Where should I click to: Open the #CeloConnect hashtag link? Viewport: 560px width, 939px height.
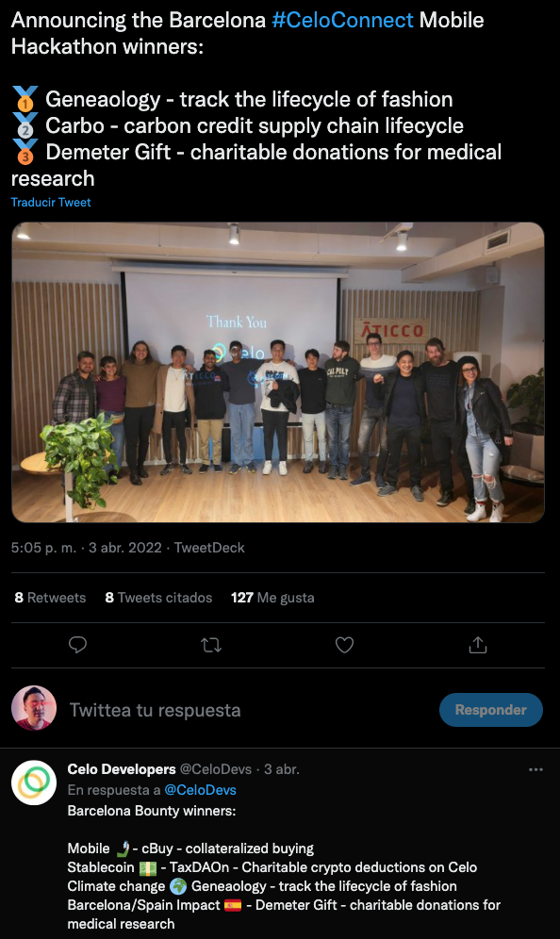342,20
